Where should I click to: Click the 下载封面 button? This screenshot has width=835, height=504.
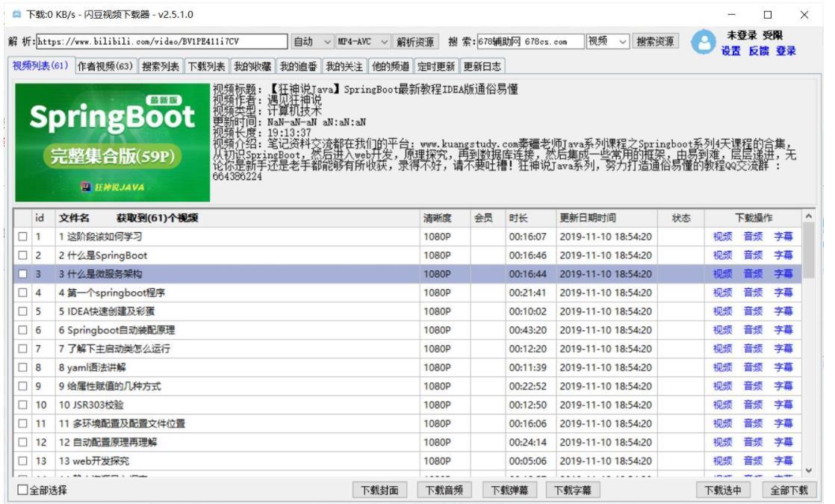tap(379, 491)
